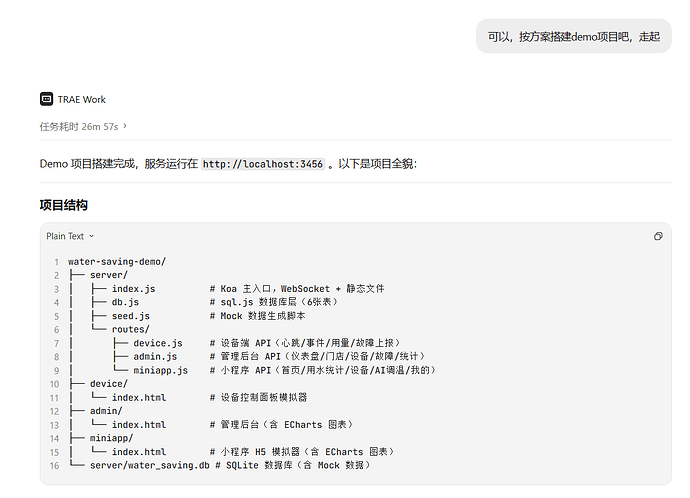Click the 小程序 API comment

323,370
